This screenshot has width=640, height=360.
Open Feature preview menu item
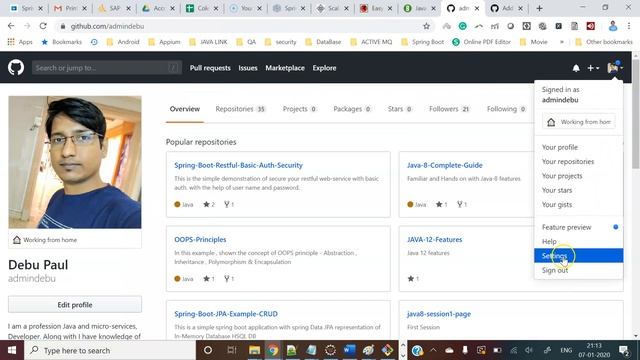click(579, 227)
